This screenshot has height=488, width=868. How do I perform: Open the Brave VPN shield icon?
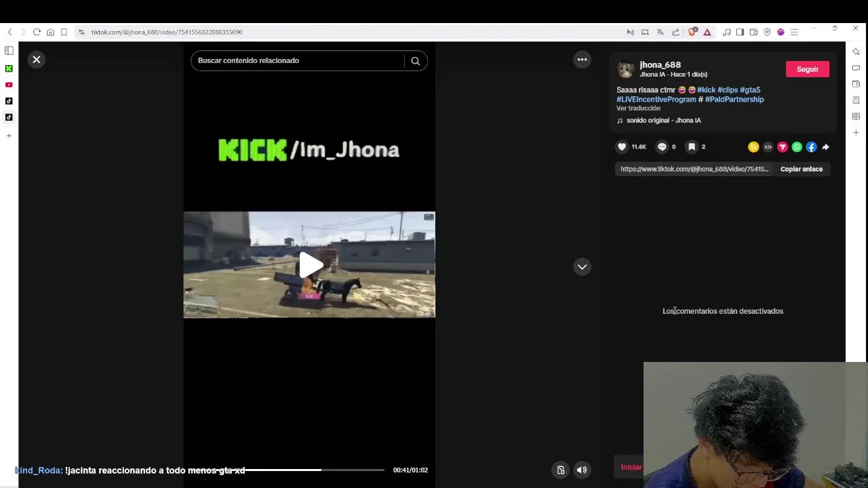point(767,32)
